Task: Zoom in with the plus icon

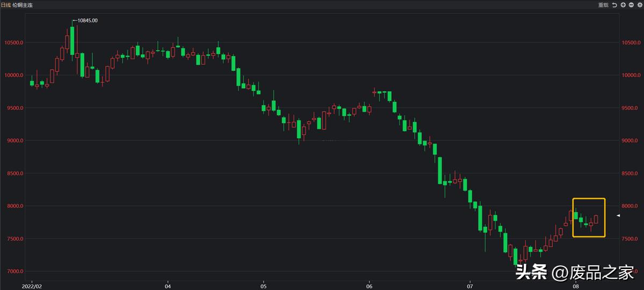Action: [623, 5]
